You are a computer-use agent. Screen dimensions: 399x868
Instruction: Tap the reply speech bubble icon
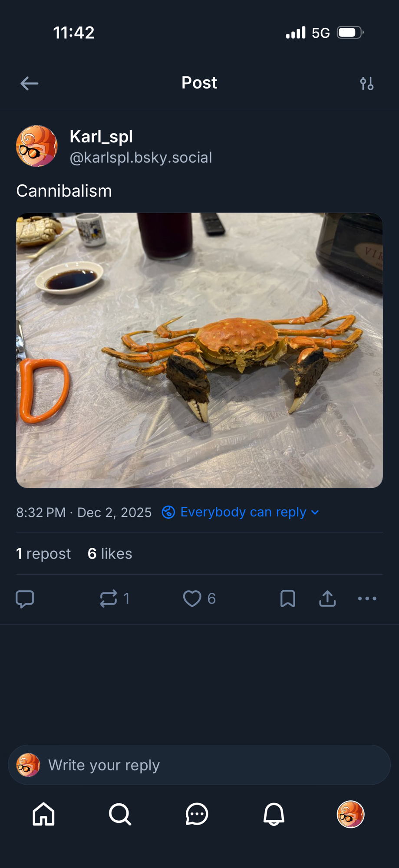tap(25, 598)
